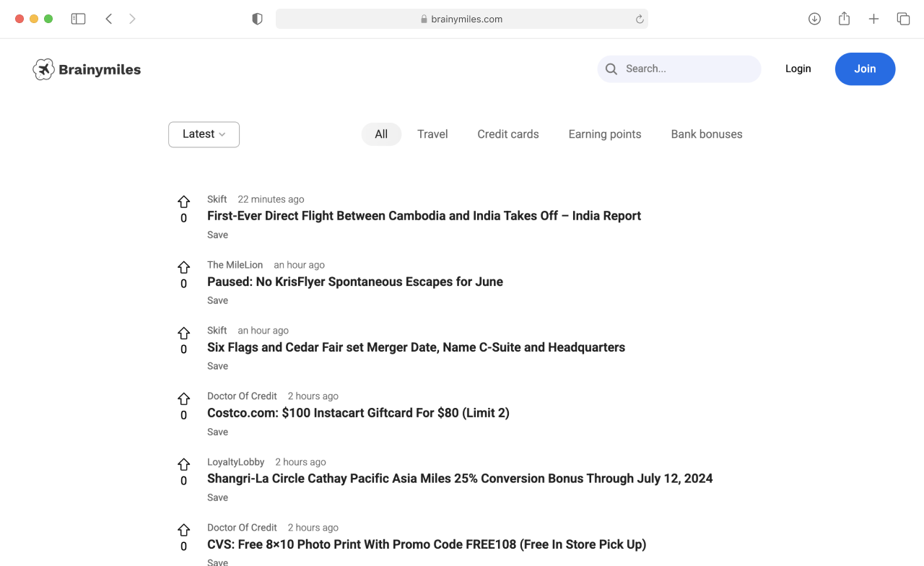Click the LoyaltyLobby source name

[x=235, y=462]
